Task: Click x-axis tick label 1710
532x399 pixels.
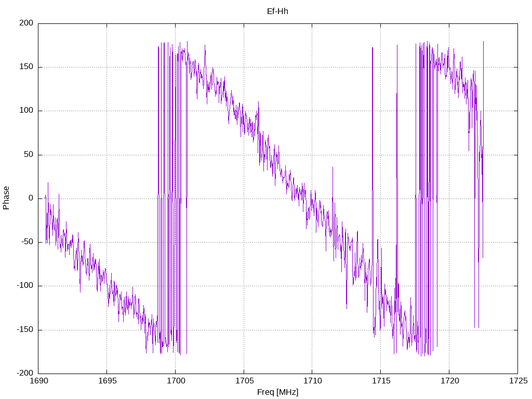Action: coord(313,381)
